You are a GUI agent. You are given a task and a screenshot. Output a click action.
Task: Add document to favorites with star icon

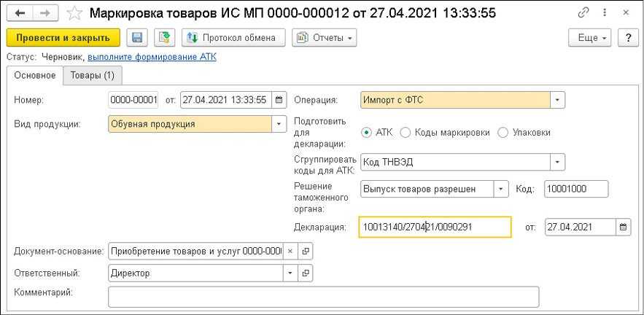pyautogui.click(x=74, y=14)
